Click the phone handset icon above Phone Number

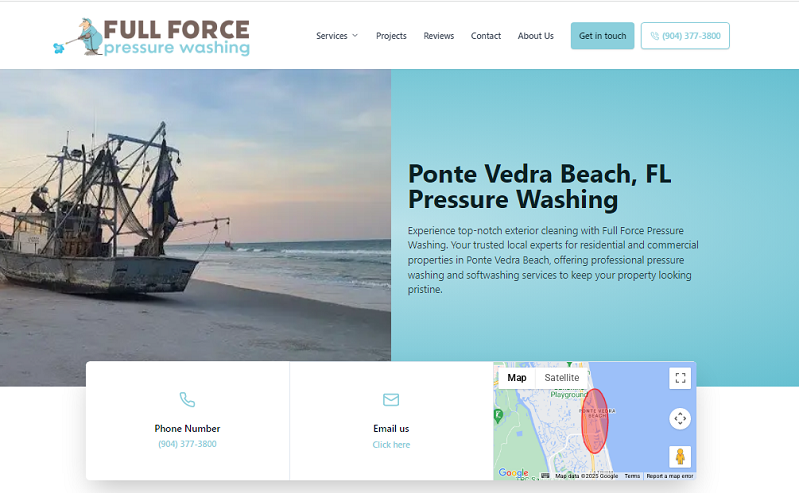coord(187,399)
